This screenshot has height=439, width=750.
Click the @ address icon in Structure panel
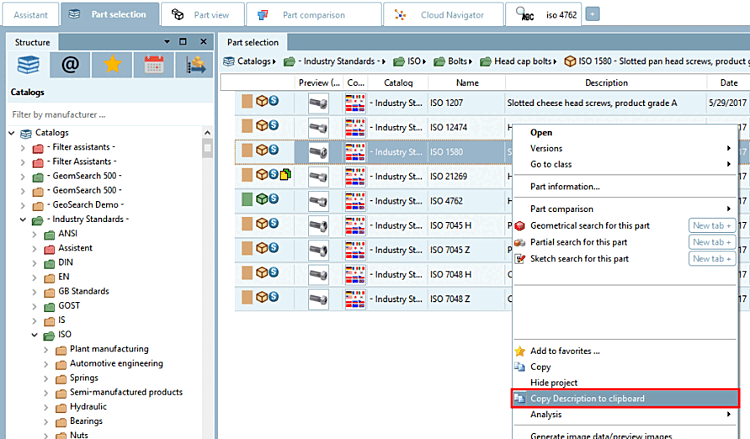70,65
